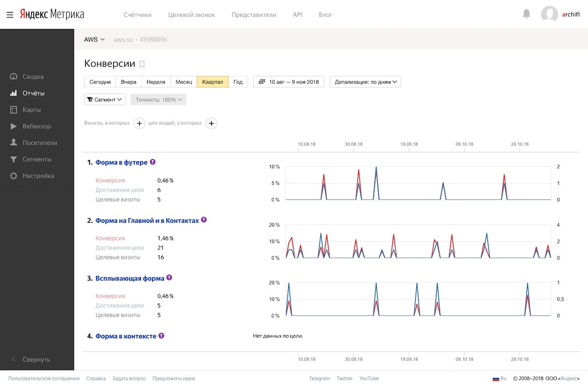This screenshot has width=588, height=386.
Task: Go to Счётчики in top navigation
Action: click(138, 15)
